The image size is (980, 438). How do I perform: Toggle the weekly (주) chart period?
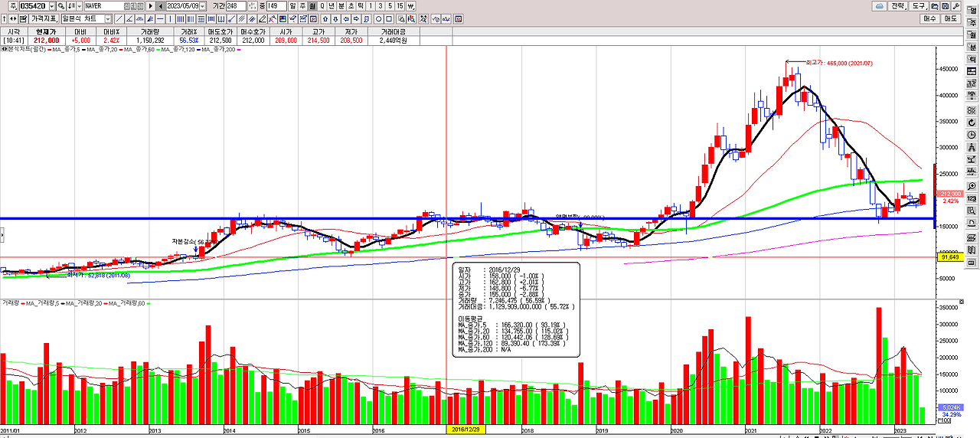point(302,6)
